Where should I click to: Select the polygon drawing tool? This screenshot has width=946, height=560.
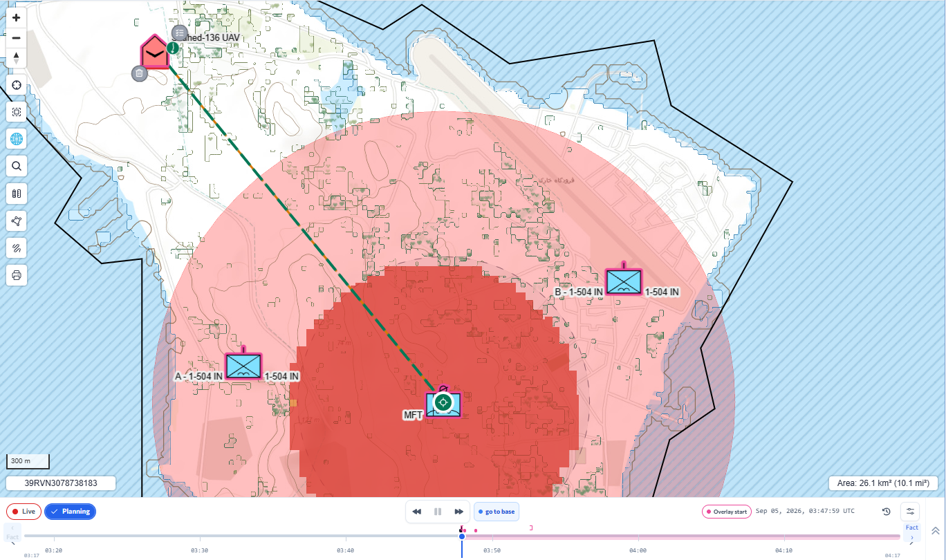pyautogui.click(x=17, y=221)
